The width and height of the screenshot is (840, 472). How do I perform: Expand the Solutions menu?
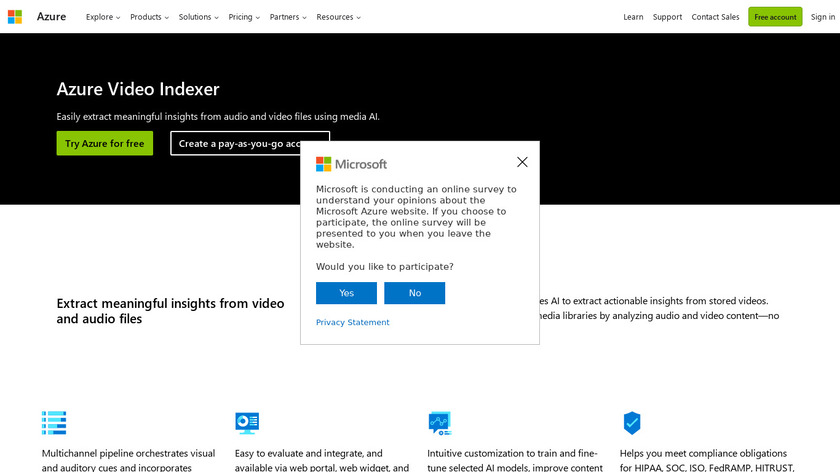click(199, 17)
